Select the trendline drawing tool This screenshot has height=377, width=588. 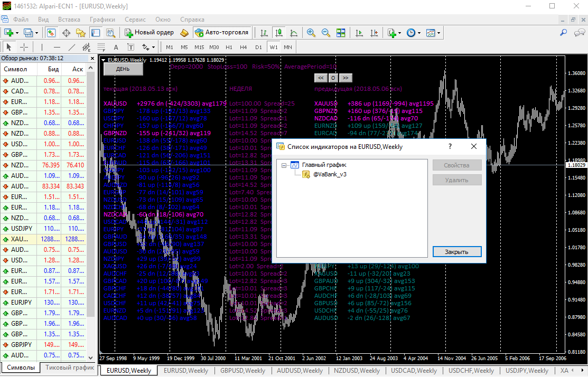72,47
